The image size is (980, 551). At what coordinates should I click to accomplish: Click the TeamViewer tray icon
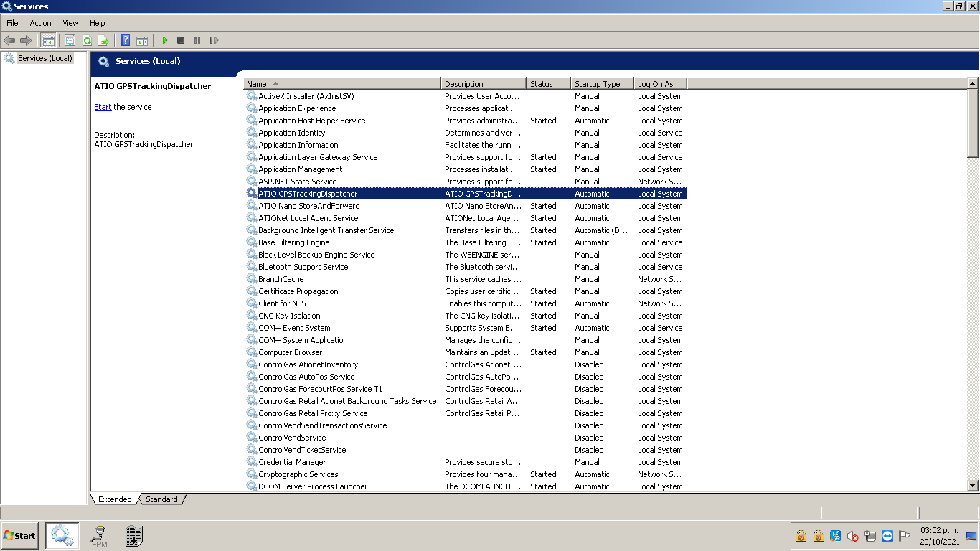point(887,536)
